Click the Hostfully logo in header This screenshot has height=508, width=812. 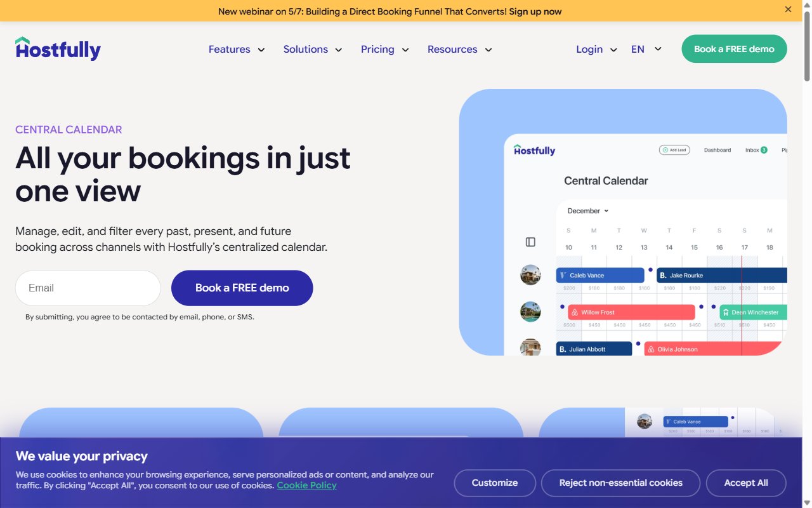click(x=58, y=49)
